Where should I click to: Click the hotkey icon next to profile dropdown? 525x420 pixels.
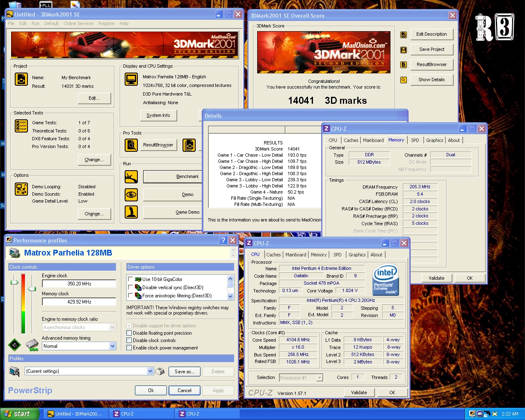coord(160,372)
